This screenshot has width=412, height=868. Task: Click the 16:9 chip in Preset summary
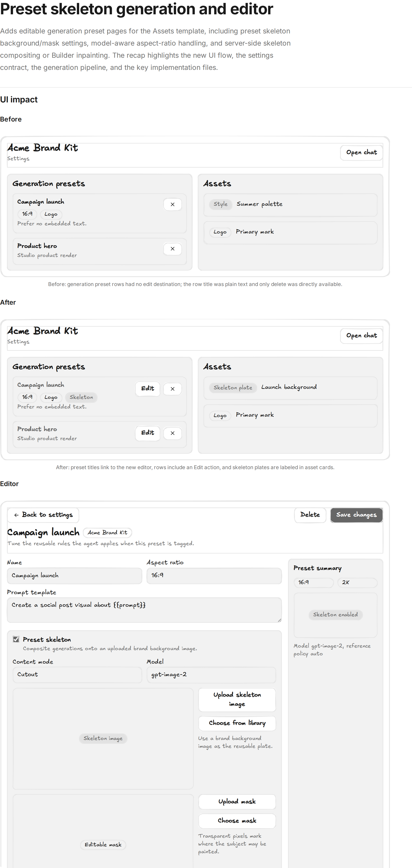click(313, 583)
